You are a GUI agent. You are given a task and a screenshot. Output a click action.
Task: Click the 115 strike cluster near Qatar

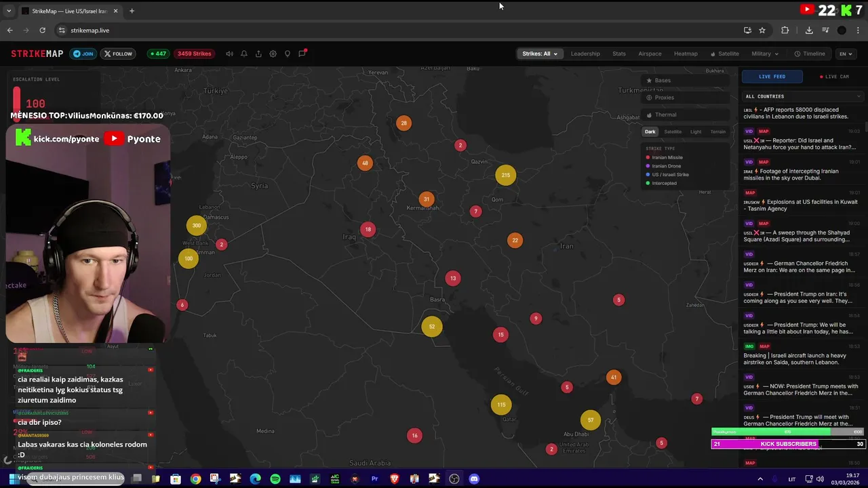coord(501,405)
